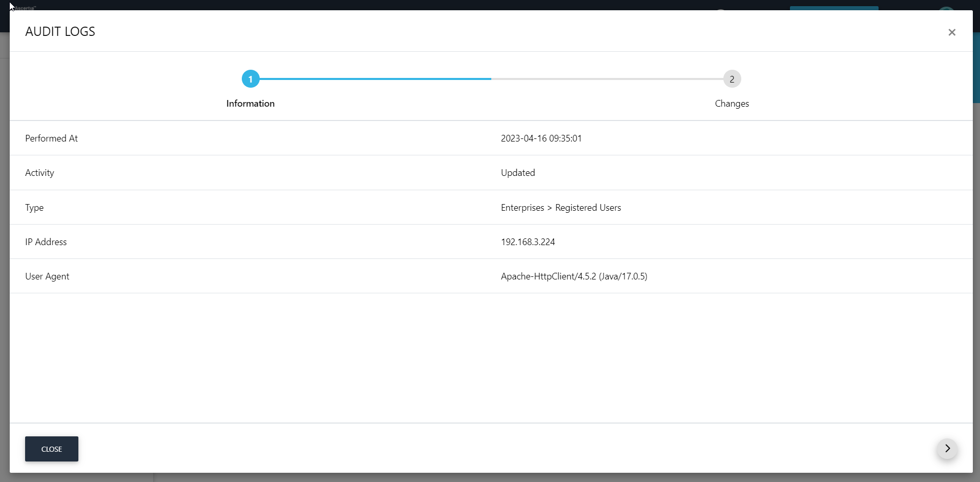Click the Enterprises > Registered Users type value

click(x=560, y=208)
